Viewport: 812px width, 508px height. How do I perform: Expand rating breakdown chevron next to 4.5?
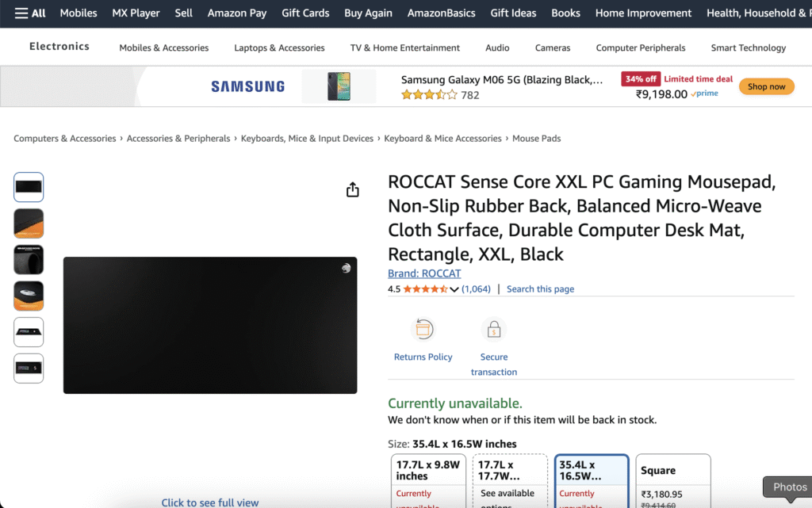coord(454,289)
